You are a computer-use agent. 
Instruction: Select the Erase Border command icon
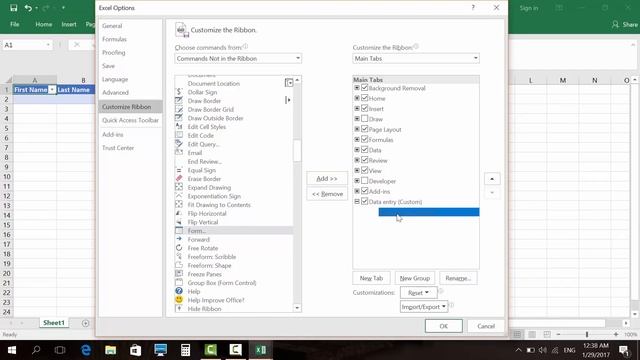179,179
